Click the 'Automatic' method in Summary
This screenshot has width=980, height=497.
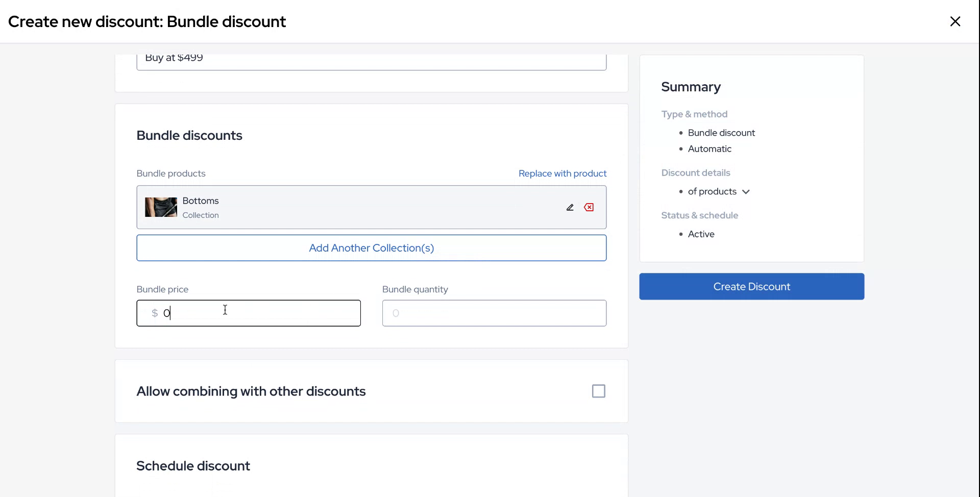(x=709, y=149)
